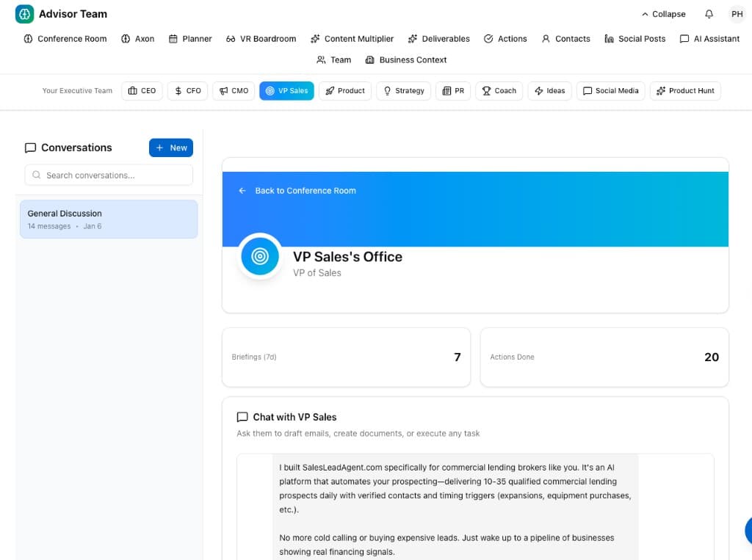Viewport: 752px width, 560px height.
Task: Click the Chat with VP Sales heading
Action: [x=295, y=417]
